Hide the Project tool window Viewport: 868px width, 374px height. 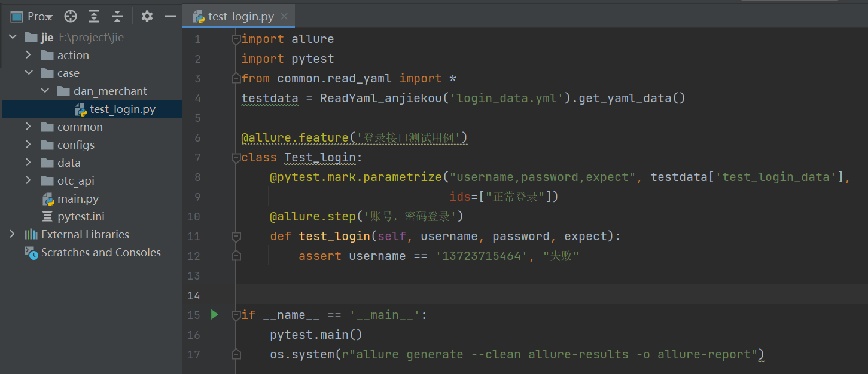click(x=170, y=16)
